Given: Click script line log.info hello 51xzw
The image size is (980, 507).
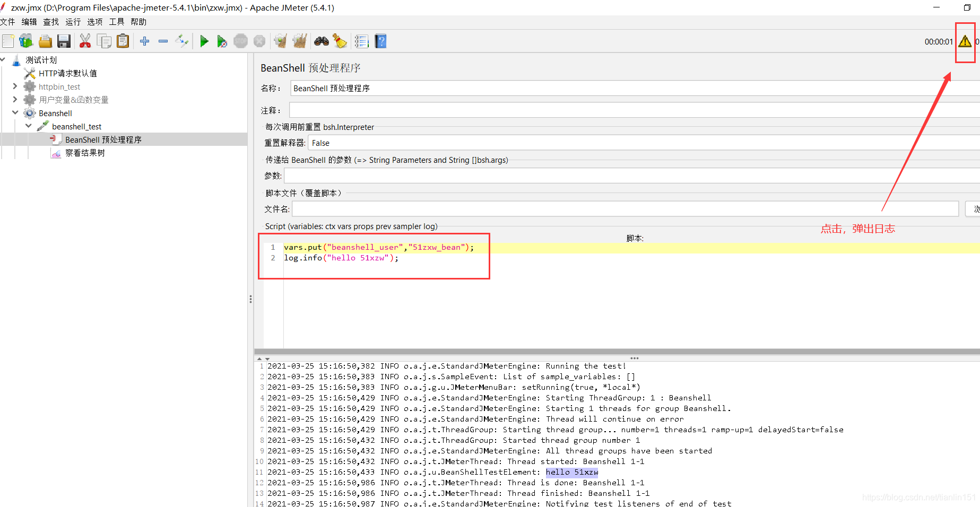Looking at the screenshot, I should 341,258.
